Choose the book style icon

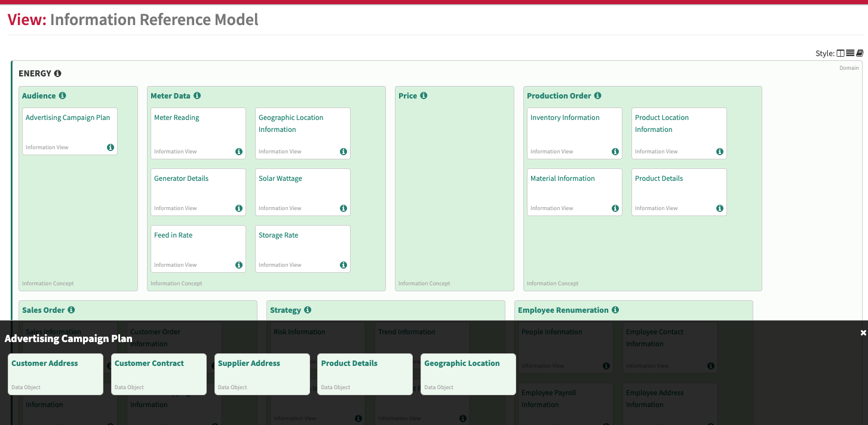click(x=860, y=53)
